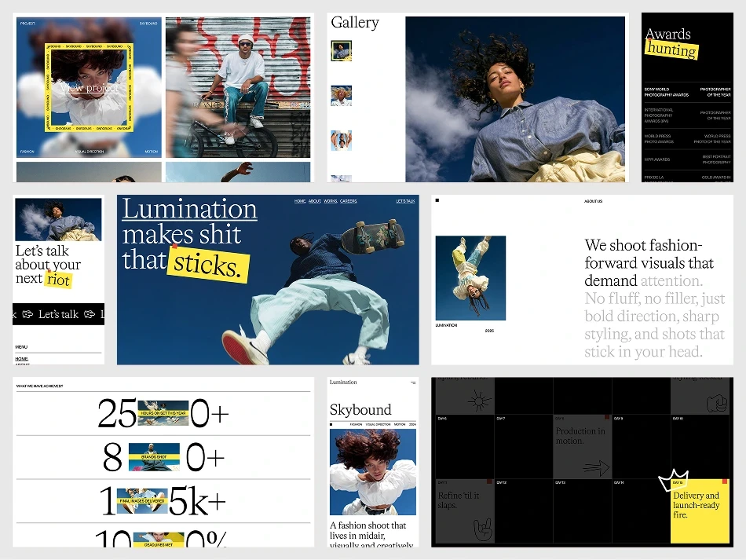
Task: Click the Production in motion day card
Action: pos(582,446)
